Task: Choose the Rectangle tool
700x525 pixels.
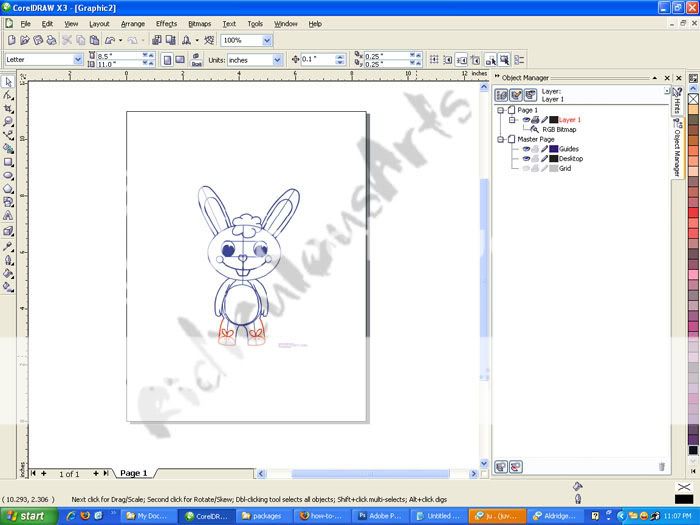Action: (8, 161)
